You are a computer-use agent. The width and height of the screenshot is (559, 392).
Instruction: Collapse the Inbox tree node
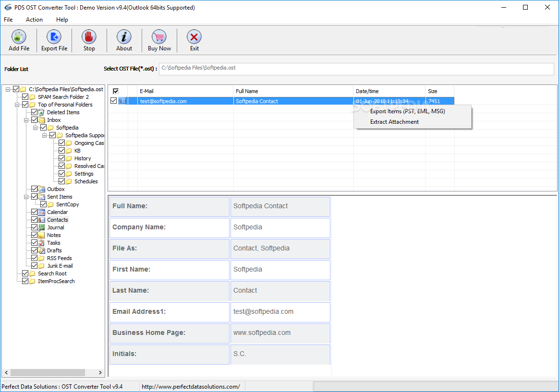tap(26, 120)
